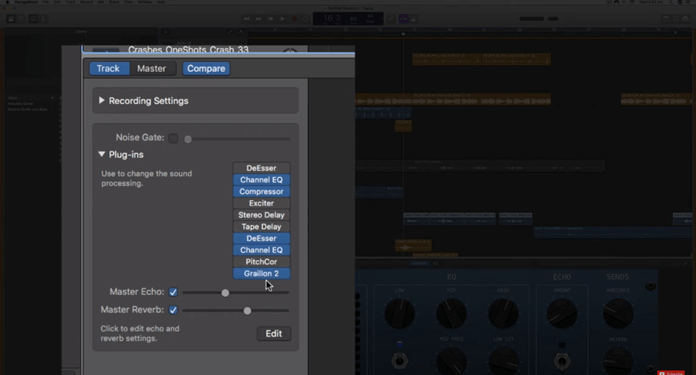Click Edit for echo and reverb settings

274,334
